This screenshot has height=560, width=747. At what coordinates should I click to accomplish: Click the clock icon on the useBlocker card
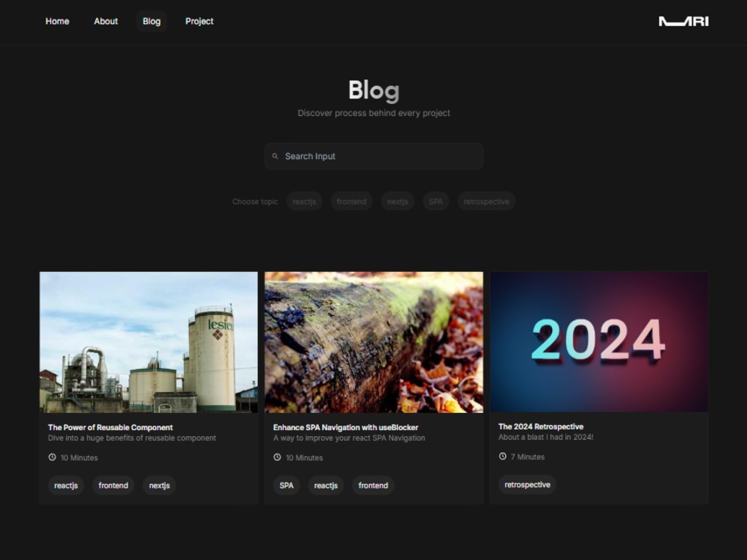[x=277, y=457]
